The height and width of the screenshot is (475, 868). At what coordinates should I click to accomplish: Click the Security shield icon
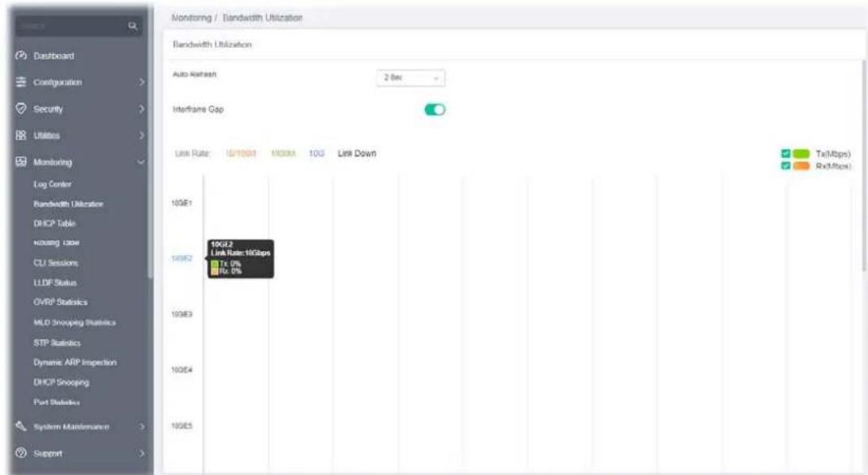[21, 108]
